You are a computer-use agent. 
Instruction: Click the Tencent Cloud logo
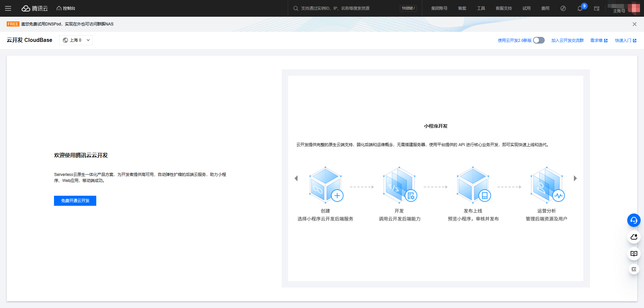[x=35, y=8]
